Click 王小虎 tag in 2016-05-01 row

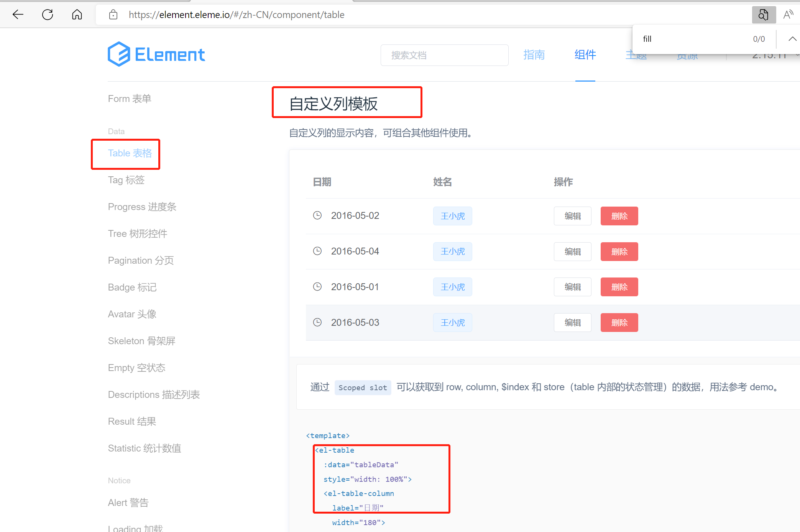pos(452,287)
